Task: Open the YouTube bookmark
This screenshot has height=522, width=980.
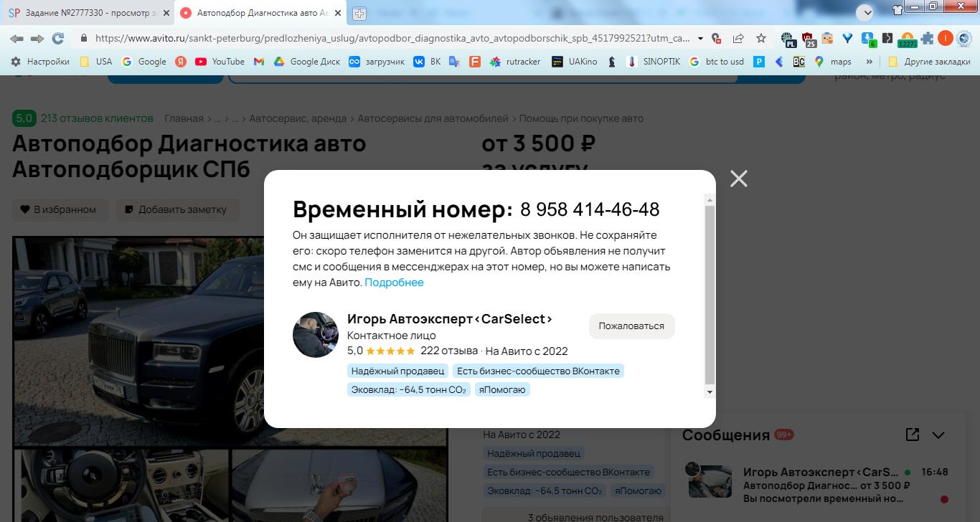Action: (220, 62)
